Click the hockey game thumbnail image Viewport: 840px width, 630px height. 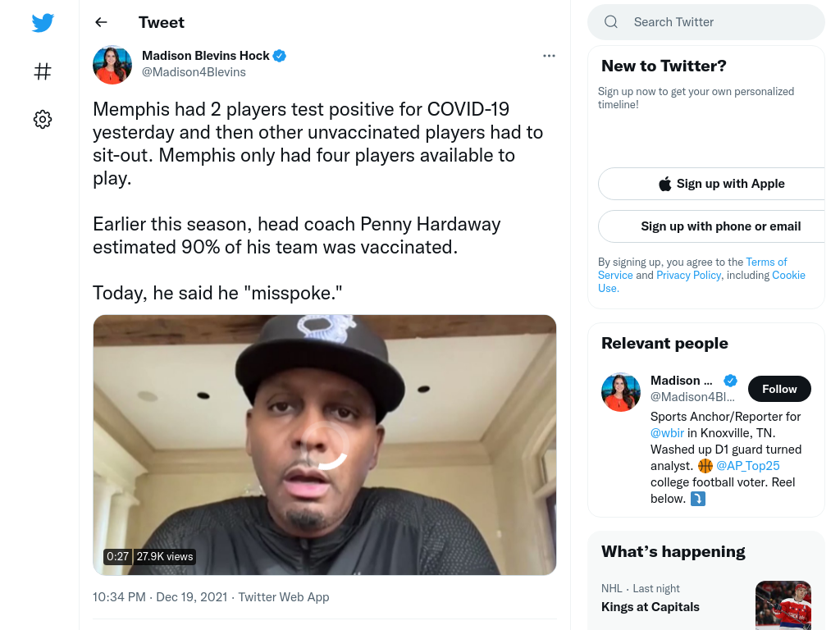(x=783, y=605)
